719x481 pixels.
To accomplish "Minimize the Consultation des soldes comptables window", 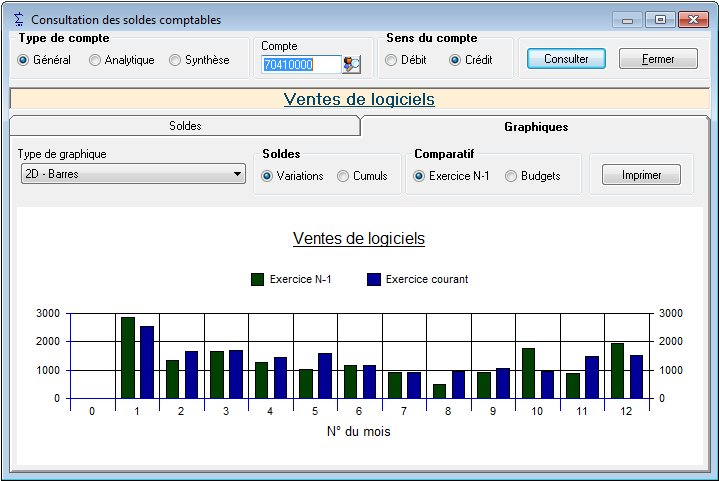I will click(627, 20).
